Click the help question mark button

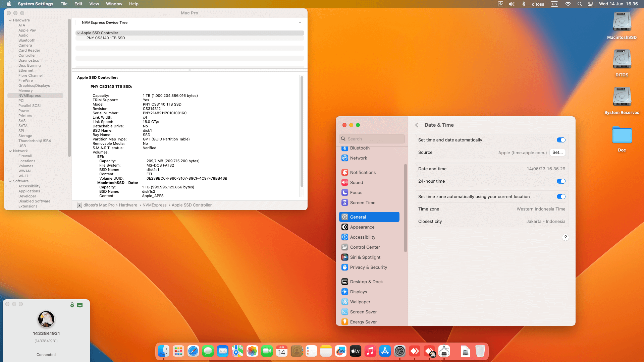(565, 237)
